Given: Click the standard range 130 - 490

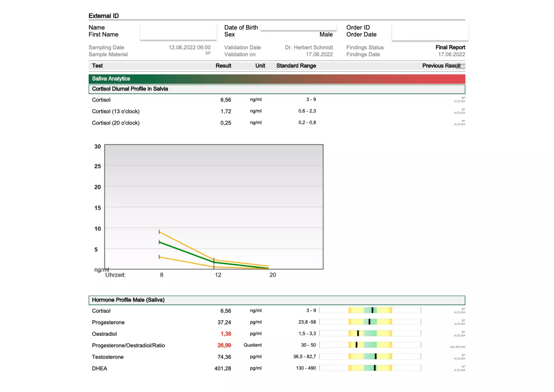Looking at the screenshot, I should [x=306, y=368].
